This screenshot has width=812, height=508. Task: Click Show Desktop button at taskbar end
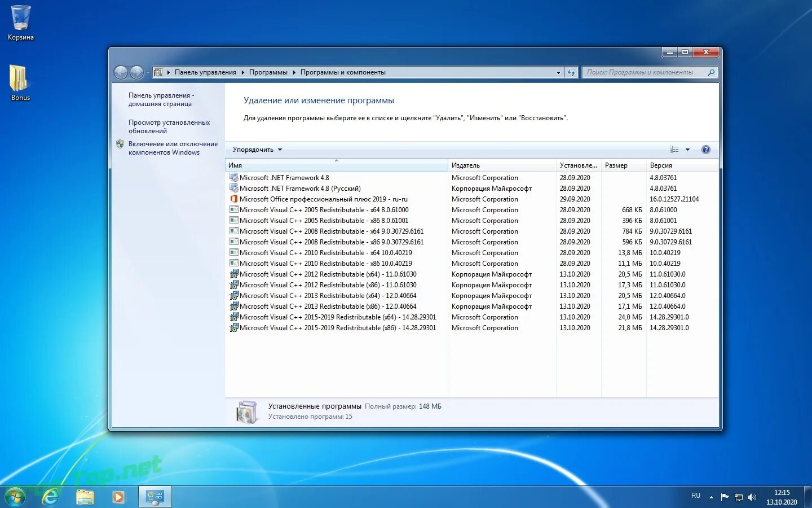click(807, 497)
